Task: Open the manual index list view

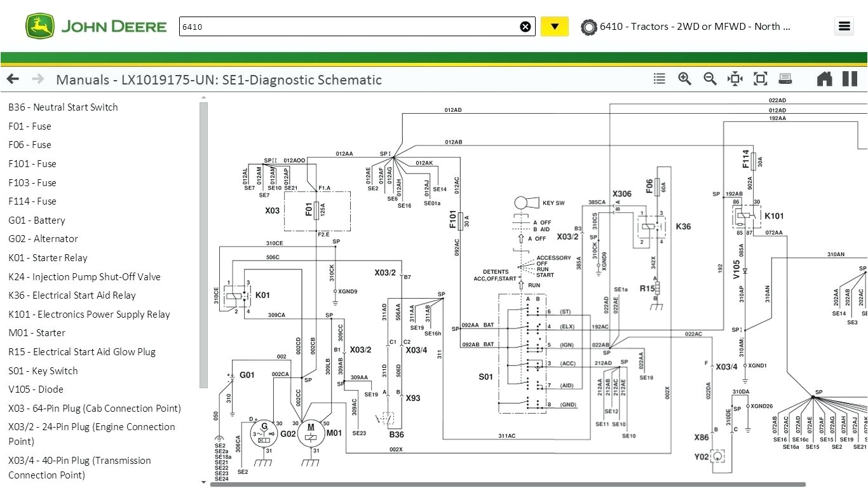Action: (x=659, y=78)
